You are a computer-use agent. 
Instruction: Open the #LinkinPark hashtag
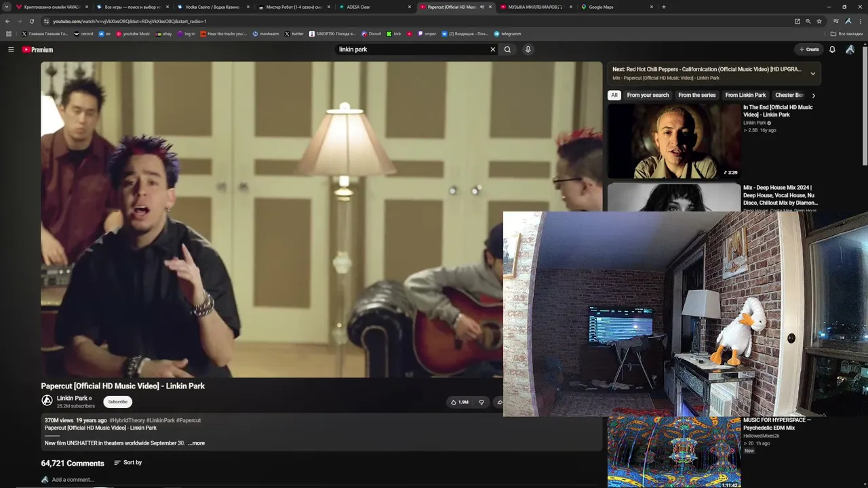[161, 420]
